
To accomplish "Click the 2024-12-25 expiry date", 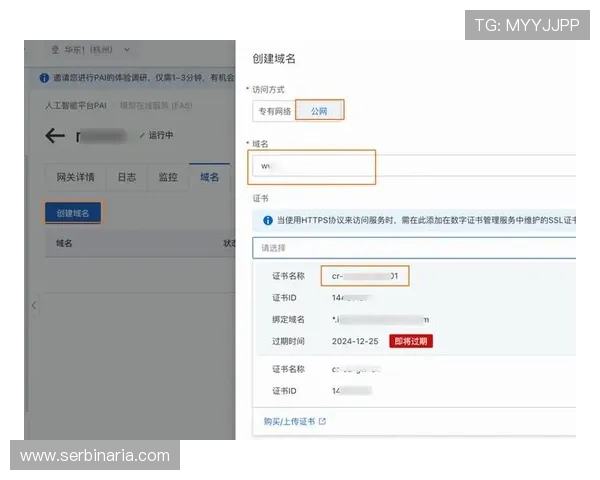I will click(355, 341).
